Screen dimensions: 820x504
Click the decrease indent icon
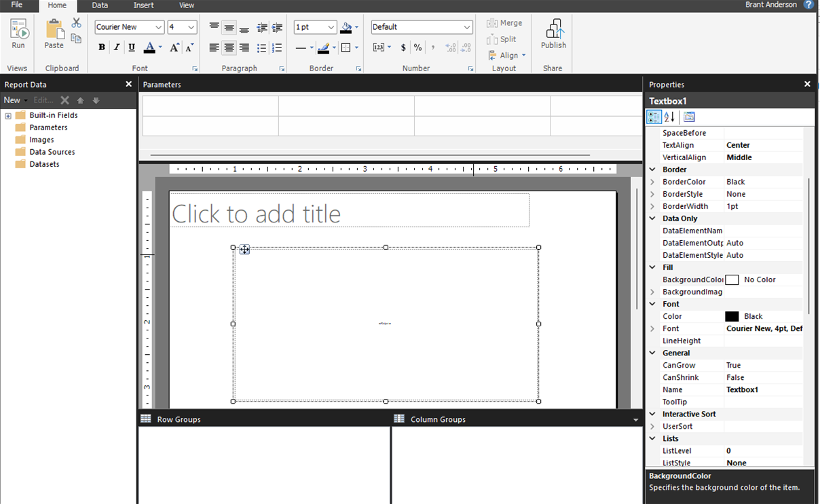[262, 28]
